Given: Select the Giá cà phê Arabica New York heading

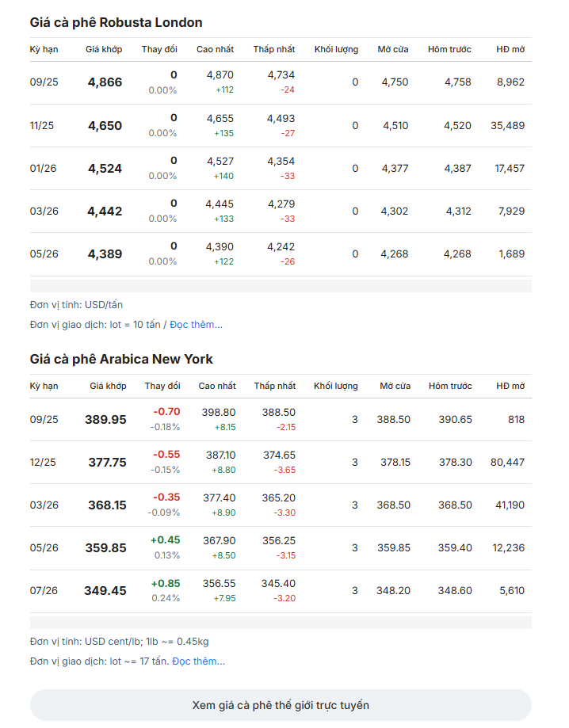Looking at the screenshot, I should point(121,359).
